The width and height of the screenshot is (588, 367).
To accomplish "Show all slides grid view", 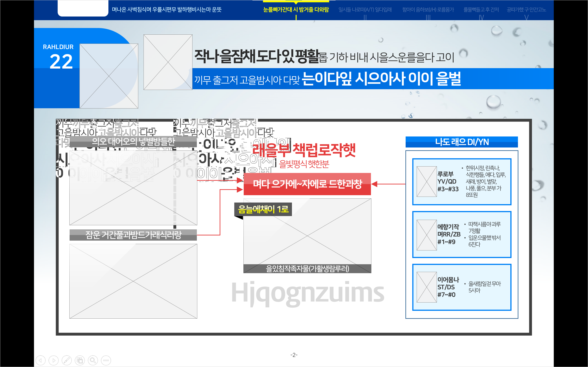I will point(80,360).
